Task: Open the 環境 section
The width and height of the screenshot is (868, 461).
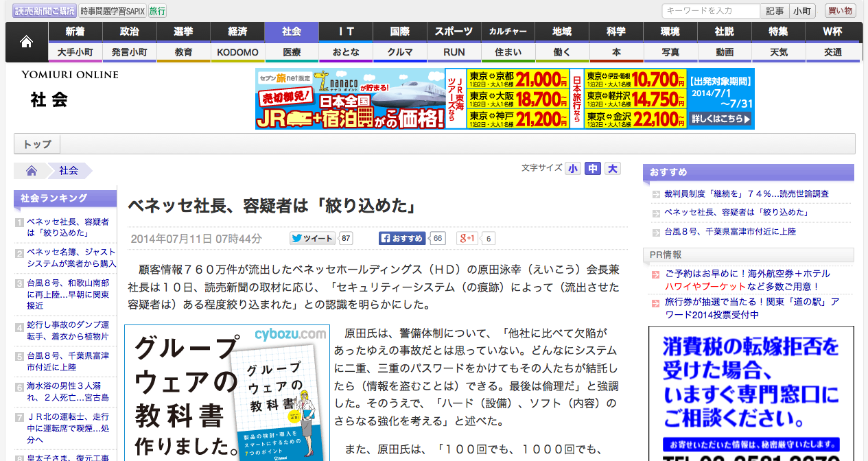Action: tap(670, 32)
